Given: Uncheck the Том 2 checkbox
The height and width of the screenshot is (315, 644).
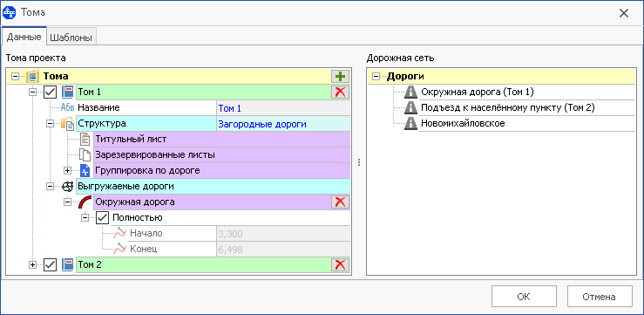Looking at the screenshot, I should (50, 265).
